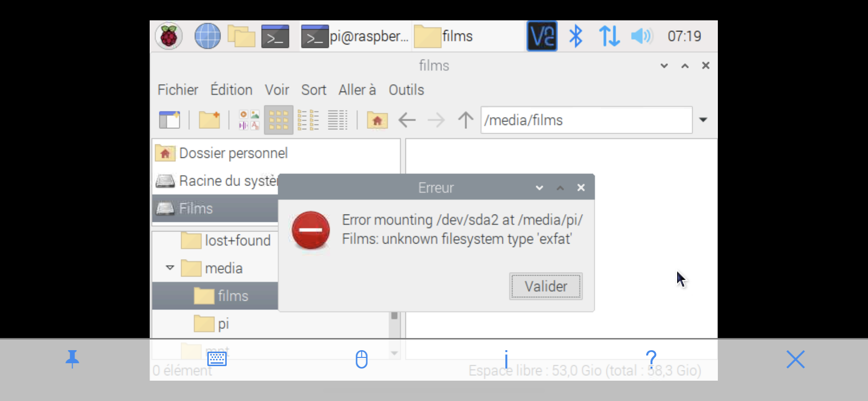Open the Raspberry Pi main menu

pos(169,36)
